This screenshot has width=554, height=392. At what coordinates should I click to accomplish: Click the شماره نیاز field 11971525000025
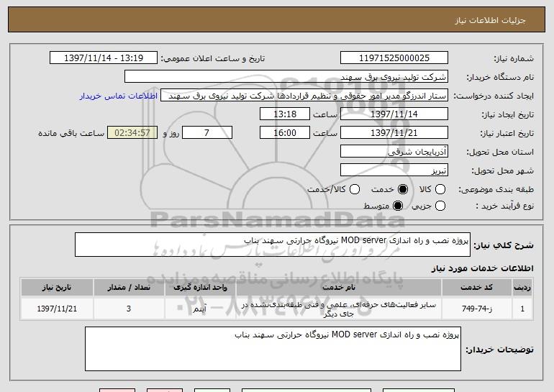pos(394,58)
